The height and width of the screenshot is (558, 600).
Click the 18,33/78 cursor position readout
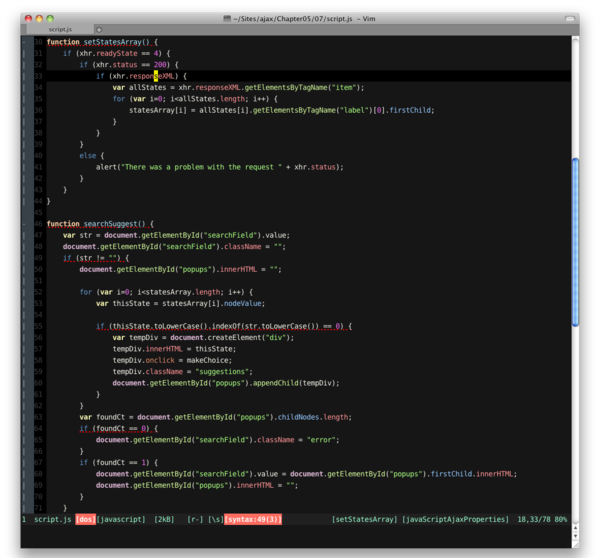pyautogui.click(x=534, y=519)
